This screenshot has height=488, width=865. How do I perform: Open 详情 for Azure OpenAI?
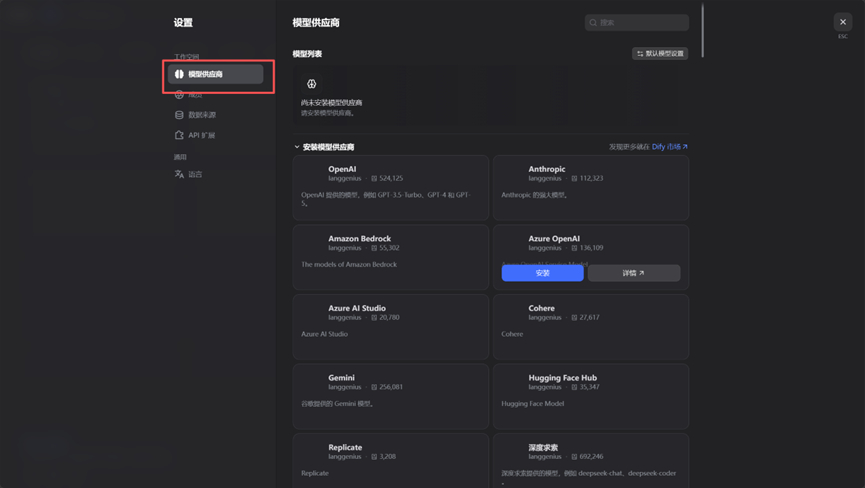coord(634,273)
